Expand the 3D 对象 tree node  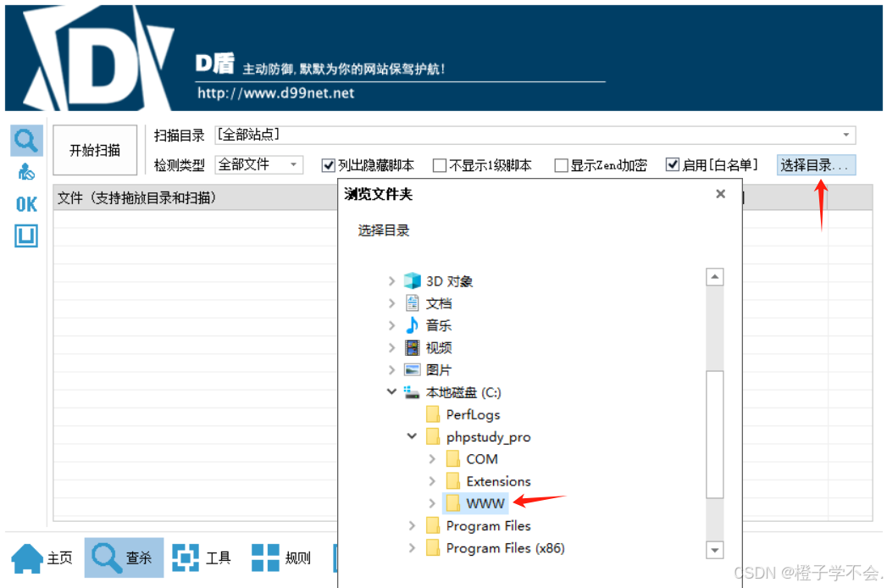392,280
